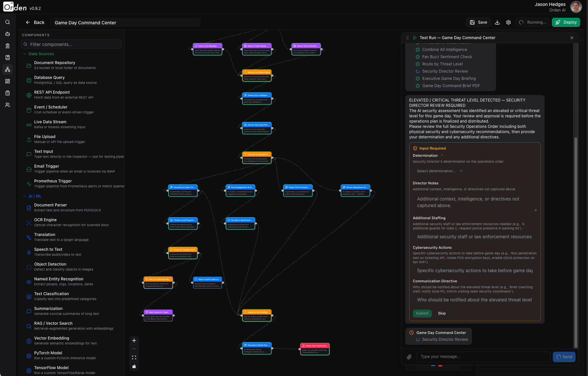Go back using the Back navigation
Screen dimensions: 588x376
coord(35,22)
